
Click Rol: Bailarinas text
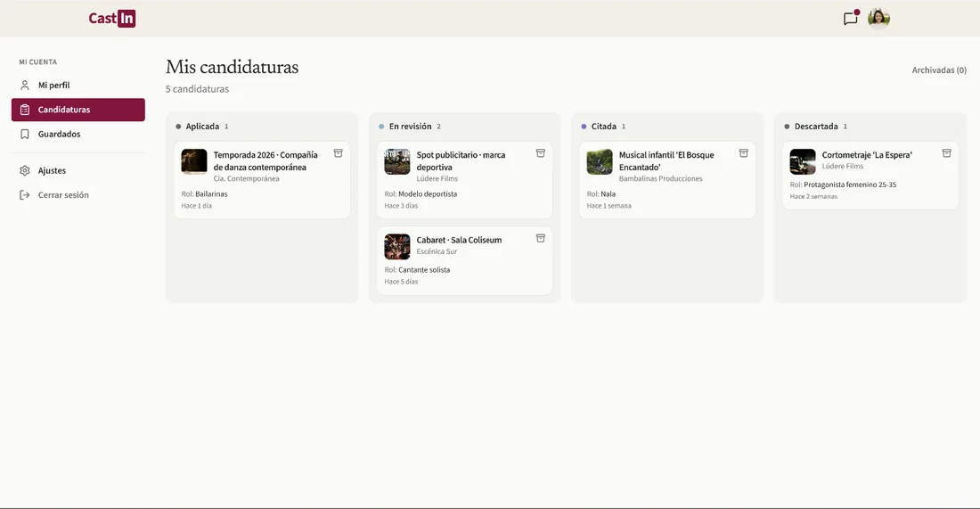tap(204, 193)
